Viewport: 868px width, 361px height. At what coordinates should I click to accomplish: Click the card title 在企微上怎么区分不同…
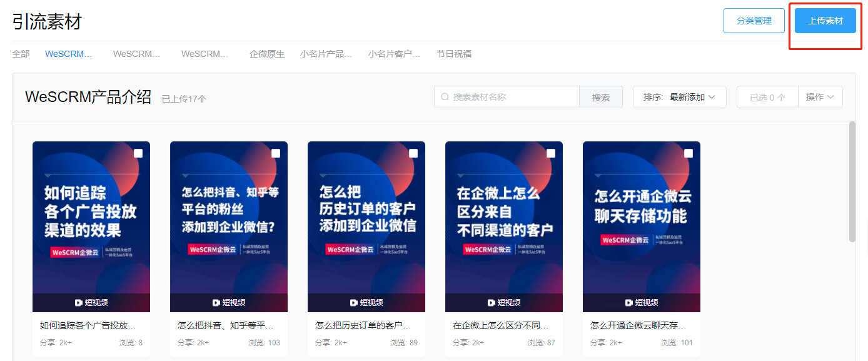[x=500, y=325]
